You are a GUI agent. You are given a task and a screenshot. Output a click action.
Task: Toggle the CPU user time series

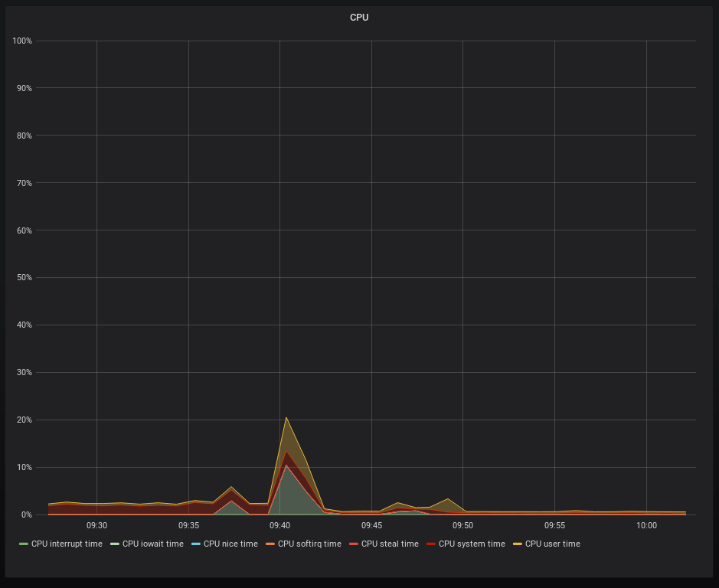pos(552,544)
